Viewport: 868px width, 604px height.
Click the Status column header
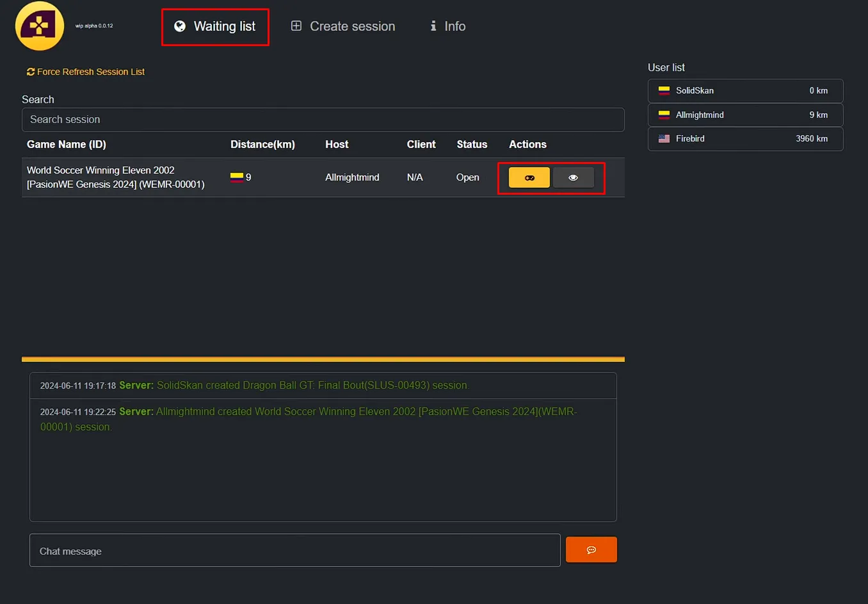coord(472,145)
